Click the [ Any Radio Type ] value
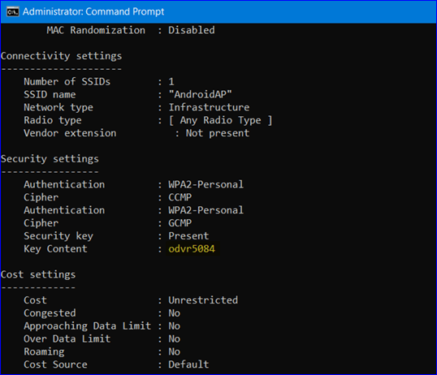Screen dimensions: 437x375 click(x=220, y=120)
